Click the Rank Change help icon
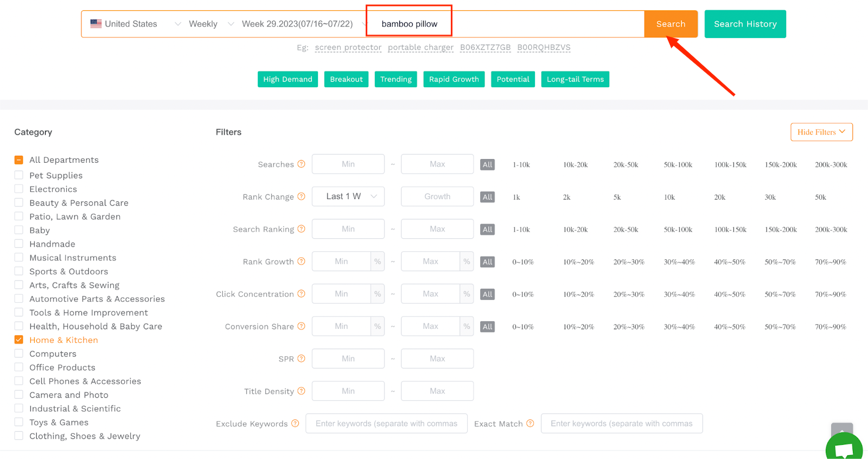Screen dimensions: 868x459 pos(301,196)
